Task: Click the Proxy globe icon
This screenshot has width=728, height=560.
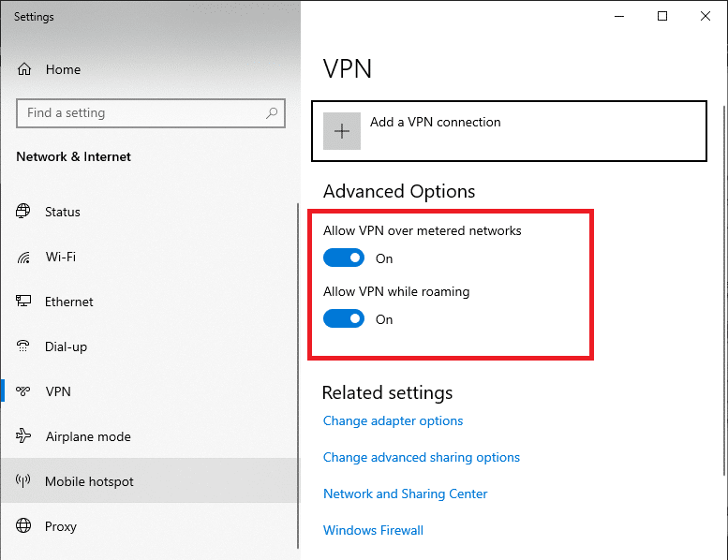Action: point(23,525)
